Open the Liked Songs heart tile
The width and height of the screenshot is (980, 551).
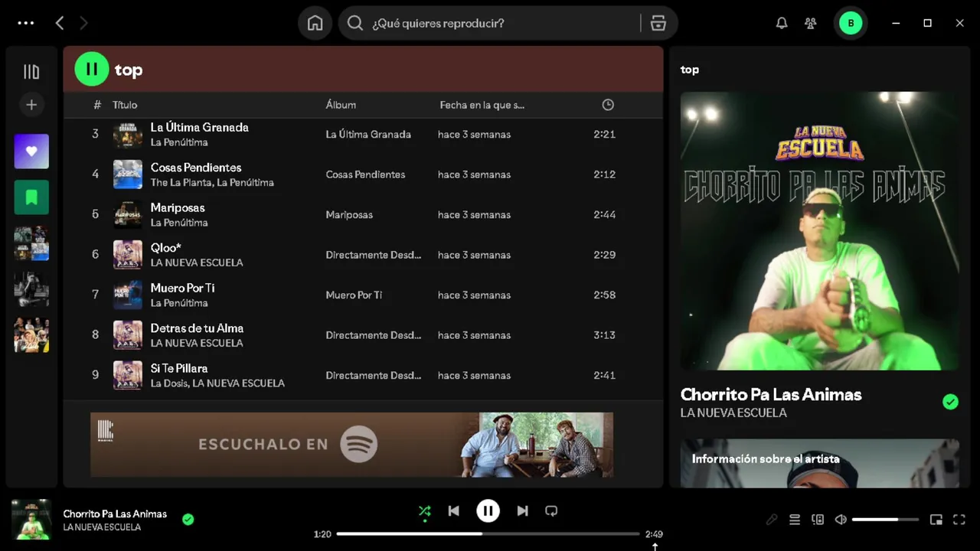tap(31, 152)
